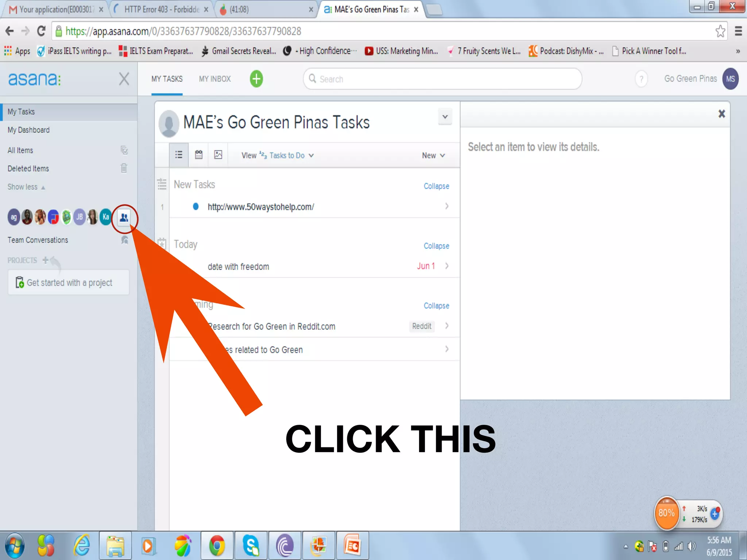The image size is (747, 560).
Task: Click in the Search field
Action: 442,79
